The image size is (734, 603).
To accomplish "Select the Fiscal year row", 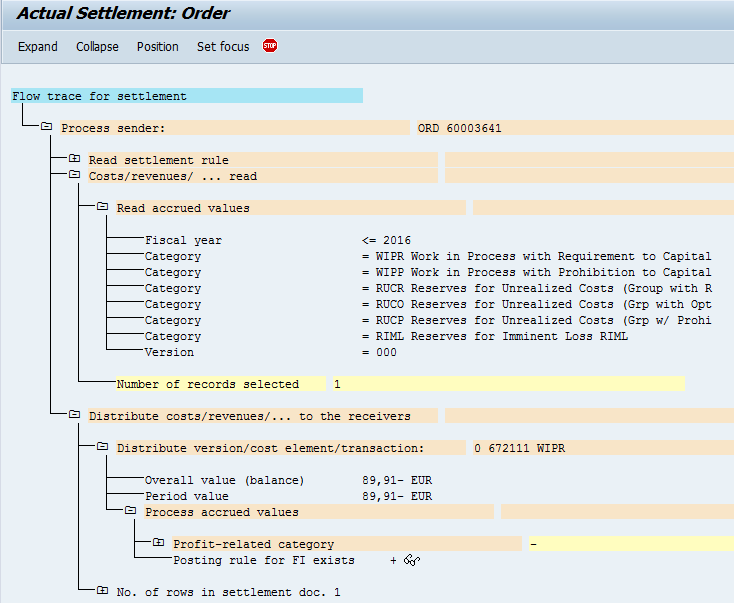I will point(278,240).
